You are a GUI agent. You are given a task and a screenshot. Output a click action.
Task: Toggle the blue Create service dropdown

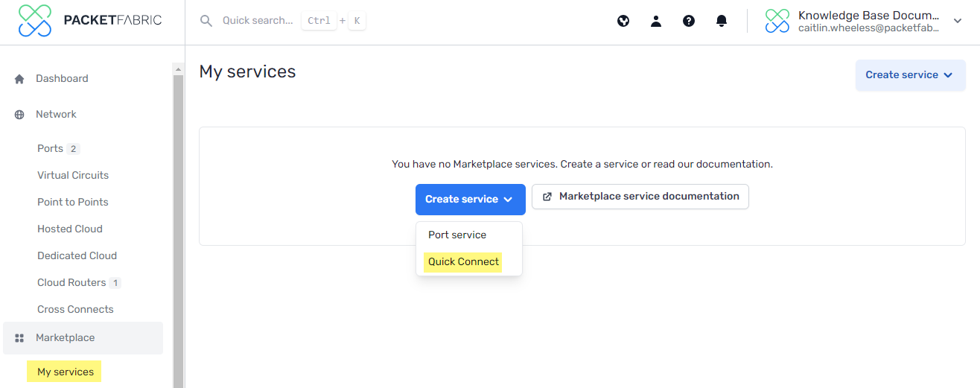point(471,200)
